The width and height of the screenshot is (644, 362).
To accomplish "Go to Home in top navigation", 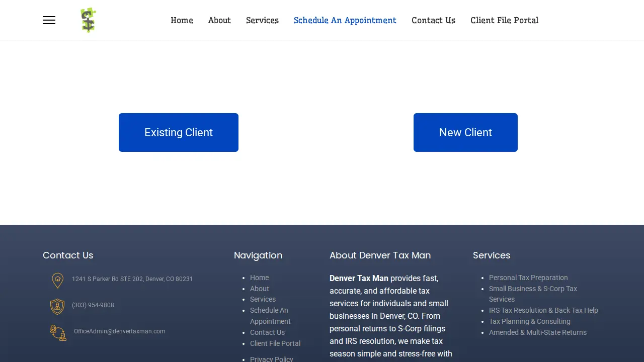I will [x=182, y=20].
